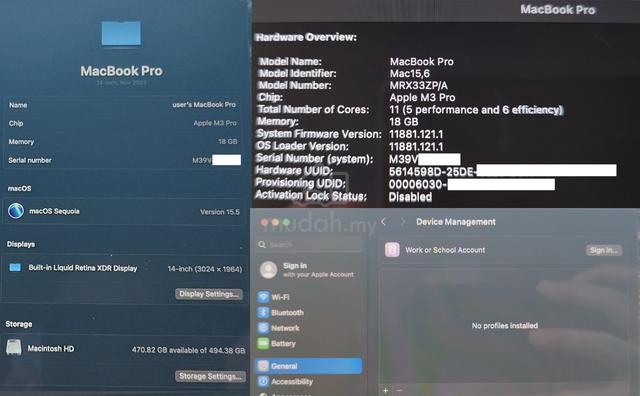Click the macOS Sequoia logo icon
This screenshot has height=396, width=640.
click(x=16, y=211)
